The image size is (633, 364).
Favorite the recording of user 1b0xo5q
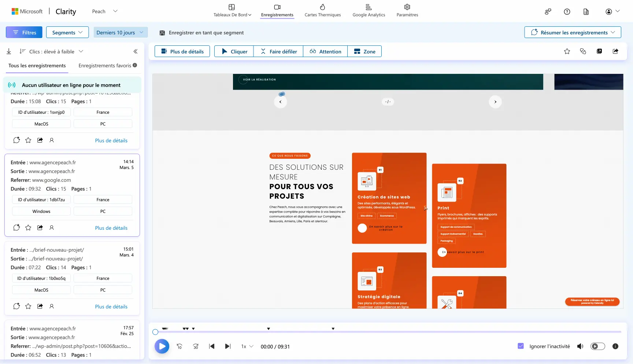[28, 306]
